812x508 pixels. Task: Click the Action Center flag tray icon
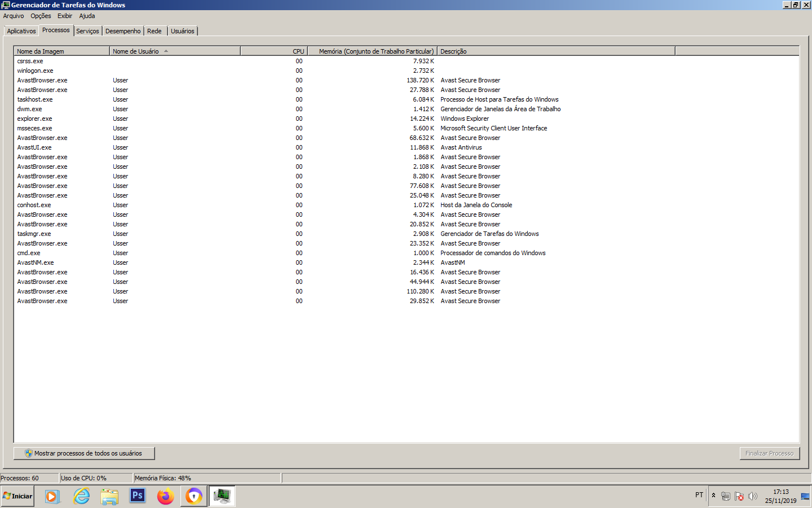pyautogui.click(x=739, y=496)
